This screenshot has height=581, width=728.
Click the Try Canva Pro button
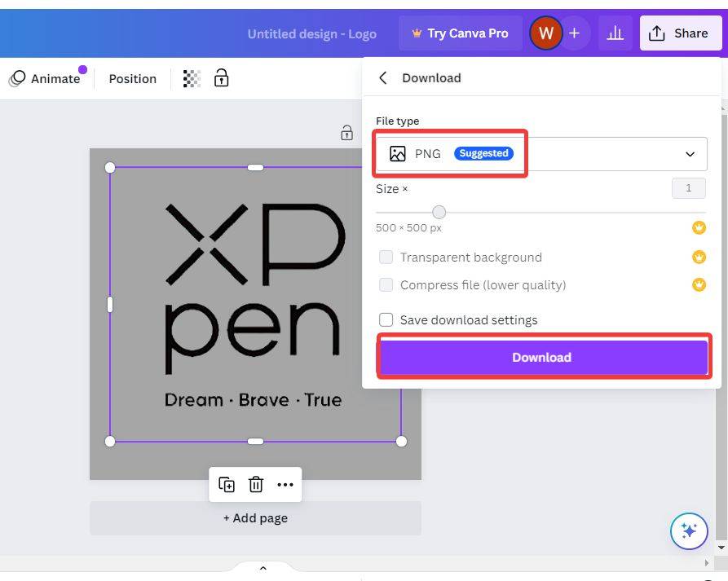[x=460, y=33]
